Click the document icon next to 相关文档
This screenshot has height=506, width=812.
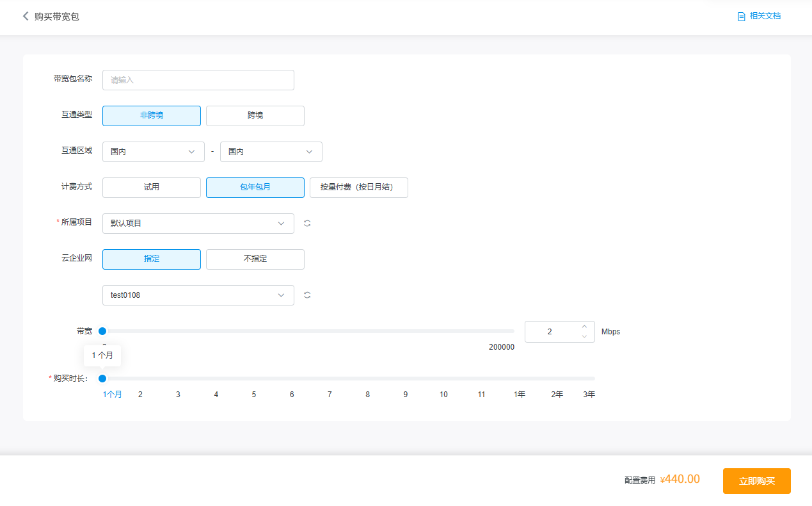pos(741,17)
